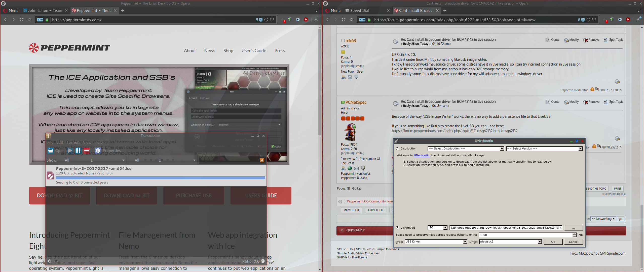Split Topic at mk63's Reply #5
Viewport: 644px width, 272px height.
(x=613, y=40)
